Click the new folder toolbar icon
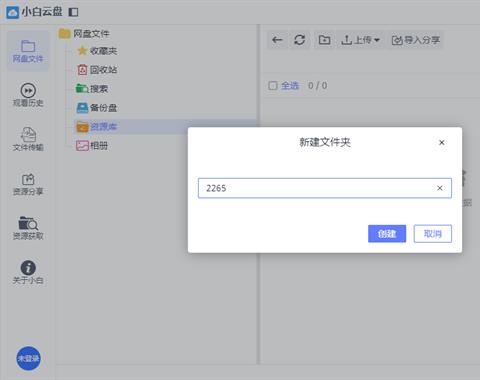The width and height of the screenshot is (480, 380). click(324, 40)
